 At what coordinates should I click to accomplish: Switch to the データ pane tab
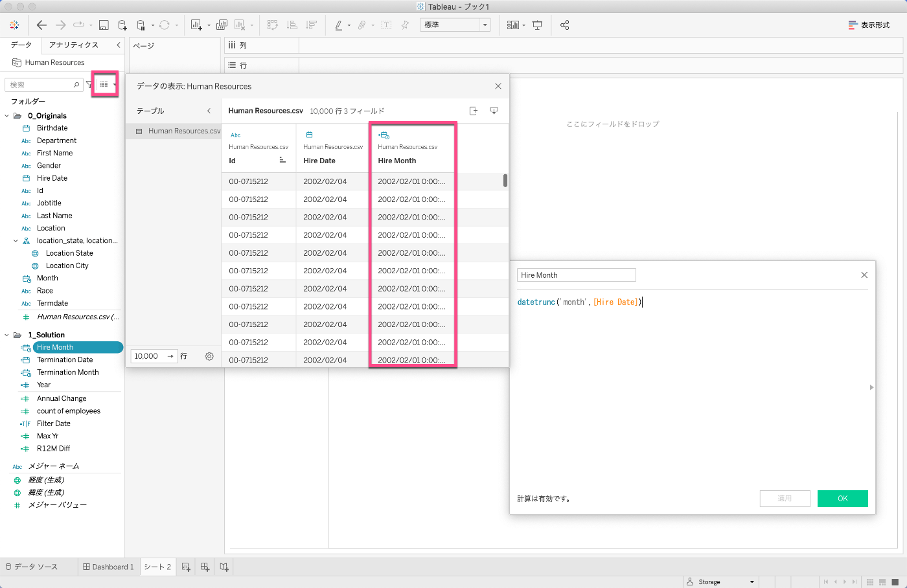(21, 45)
